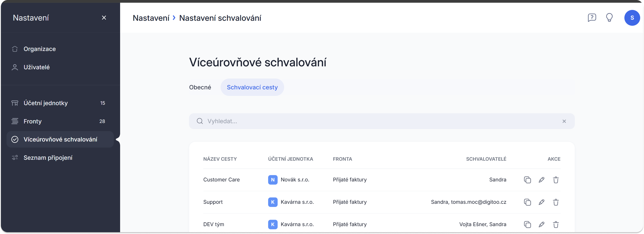Image resolution: width=644 pixels, height=234 pixels.
Task: Copy the Support approval path
Action: pyautogui.click(x=527, y=202)
